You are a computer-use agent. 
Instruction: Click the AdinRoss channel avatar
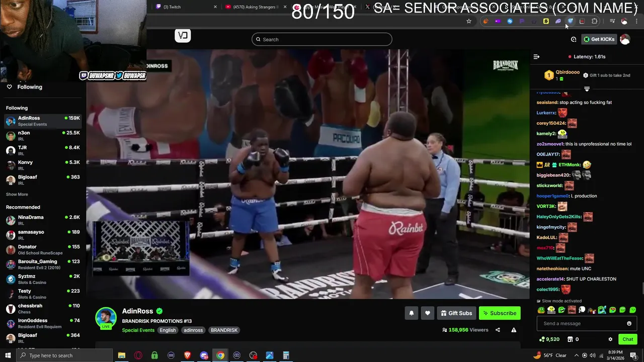106,318
